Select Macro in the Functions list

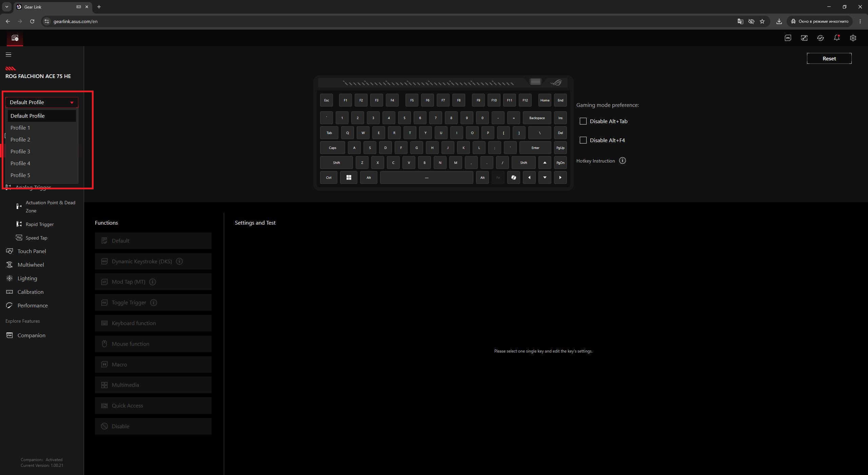click(153, 365)
